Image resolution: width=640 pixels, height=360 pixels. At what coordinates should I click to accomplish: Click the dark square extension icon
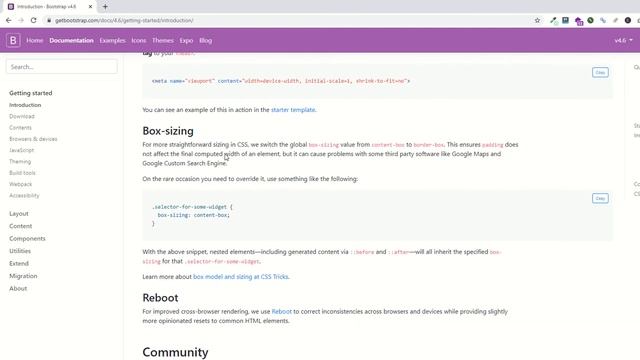565,20
